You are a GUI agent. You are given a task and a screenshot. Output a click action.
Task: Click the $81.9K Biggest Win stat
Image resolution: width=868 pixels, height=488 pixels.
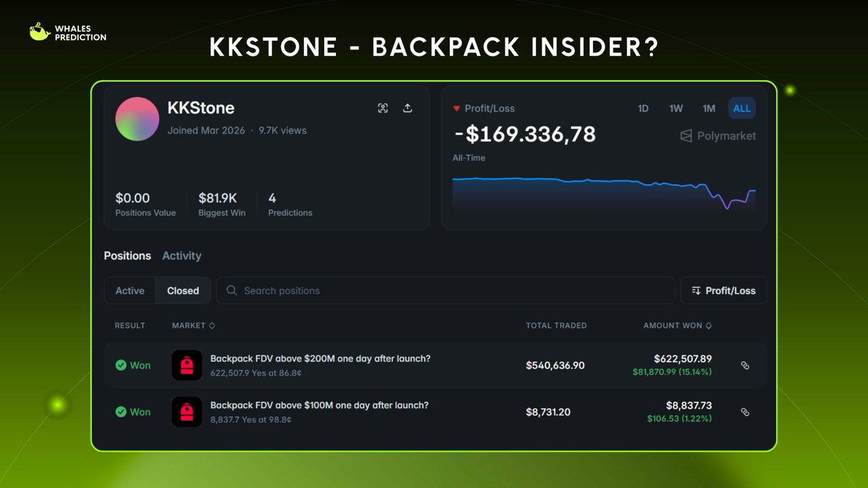point(222,204)
